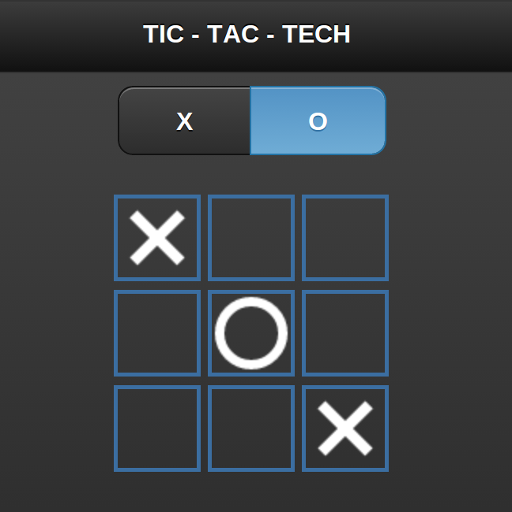512x512 pixels.
Task: Click the dark header bar beside the title
Action: coord(430,35)
